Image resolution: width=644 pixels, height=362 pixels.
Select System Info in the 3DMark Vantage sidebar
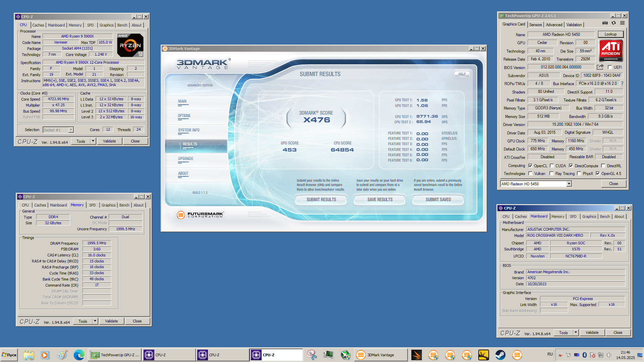pos(189,130)
